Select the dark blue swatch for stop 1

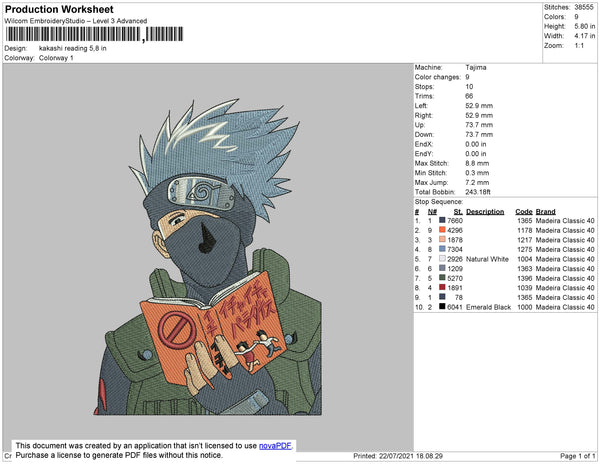click(442, 220)
